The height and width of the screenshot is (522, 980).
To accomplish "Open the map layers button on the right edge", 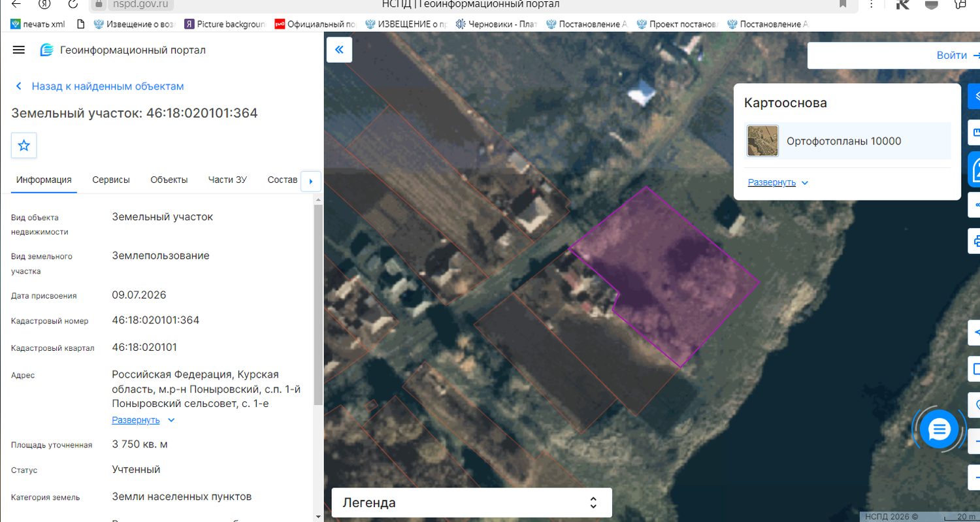I will pyautogui.click(x=973, y=96).
